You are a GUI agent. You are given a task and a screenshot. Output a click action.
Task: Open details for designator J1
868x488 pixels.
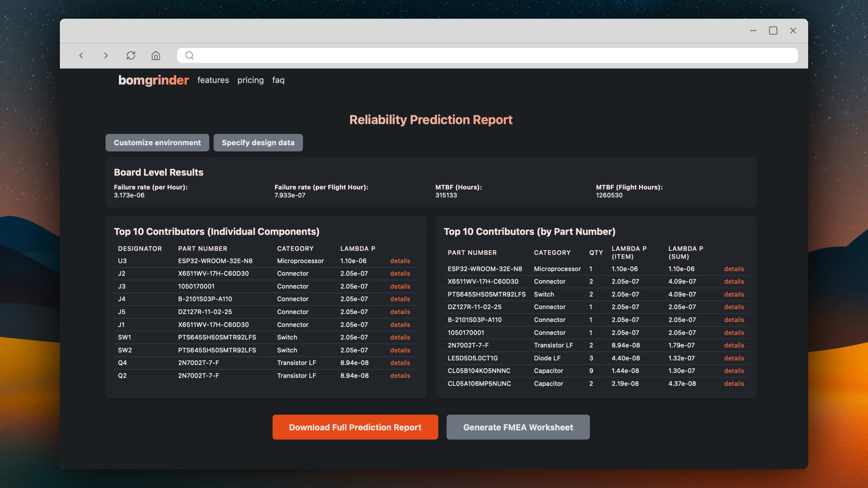pyautogui.click(x=400, y=325)
